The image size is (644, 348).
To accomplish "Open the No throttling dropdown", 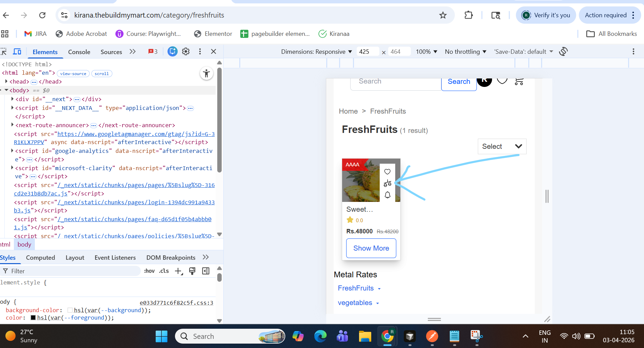I will point(466,52).
